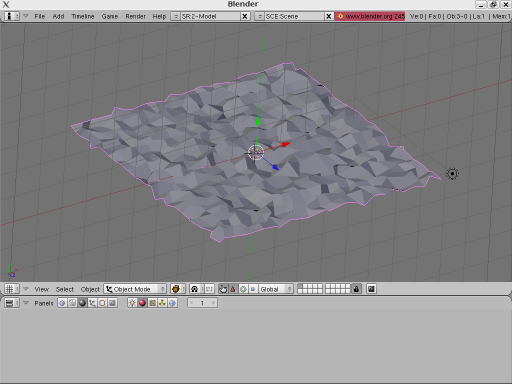Collapse the top header menus arrow

coord(26,16)
